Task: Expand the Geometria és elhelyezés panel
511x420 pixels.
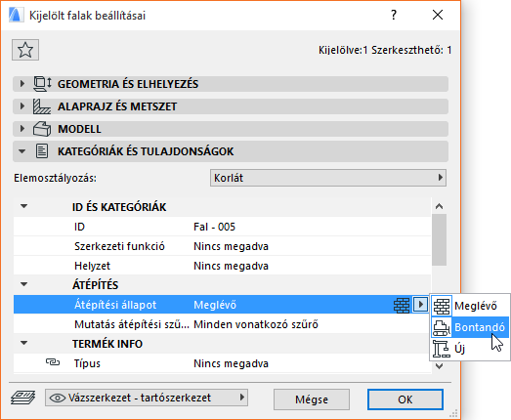Action: tap(22, 84)
